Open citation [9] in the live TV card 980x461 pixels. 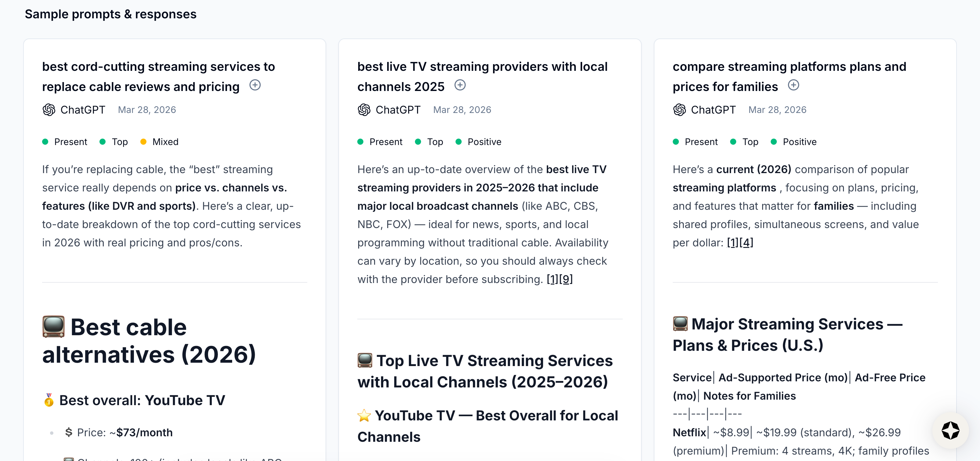[566, 279]
